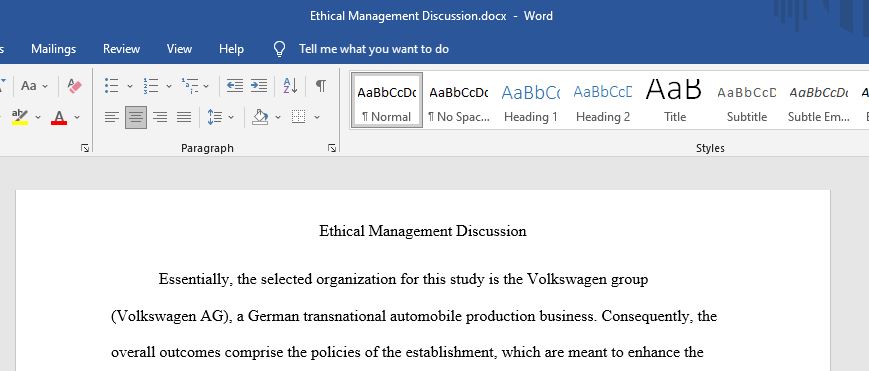Sort text with the A-Z icon
Viewport: 869px width, 371px height.
290,85
